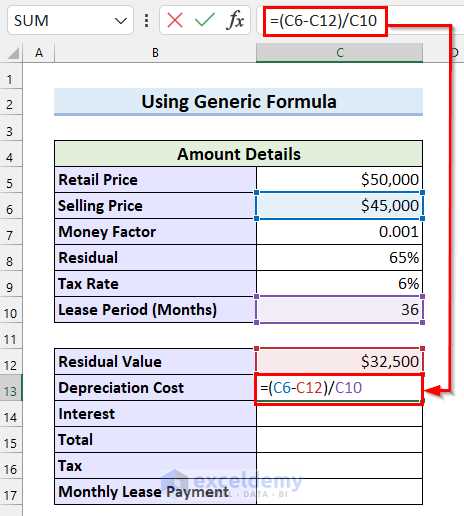464x516 pixels.
Task: Select the 'Monthly Lease Payment' label cell
Action: [155, 492]
